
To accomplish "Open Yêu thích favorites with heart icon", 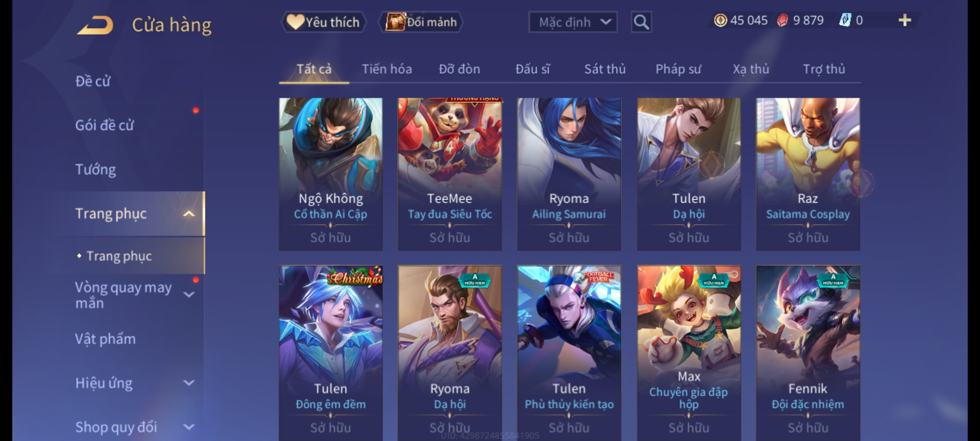I will [323, 22].
